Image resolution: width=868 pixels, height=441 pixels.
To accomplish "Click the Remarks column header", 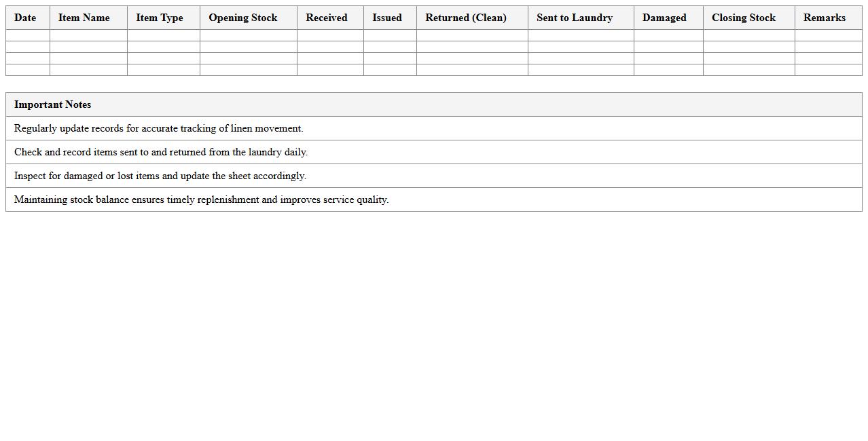I will pyautogui.click(x=824, y=18).
